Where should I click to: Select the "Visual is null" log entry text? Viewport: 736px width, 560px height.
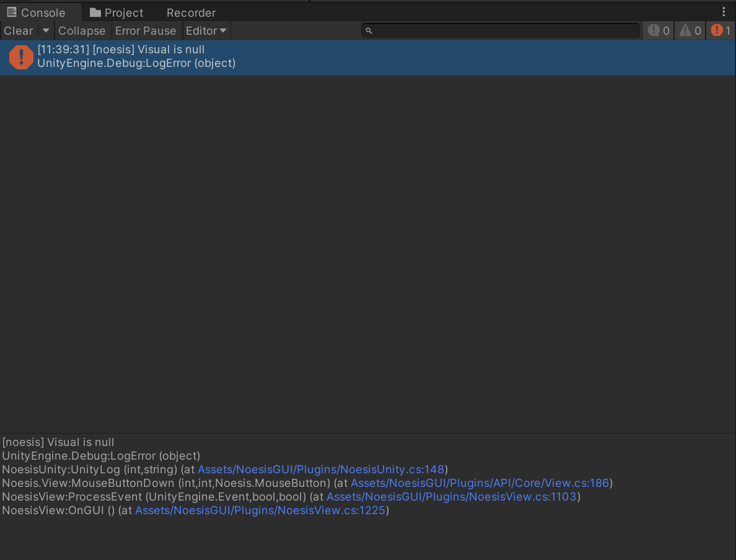click(x=121, y=50)
